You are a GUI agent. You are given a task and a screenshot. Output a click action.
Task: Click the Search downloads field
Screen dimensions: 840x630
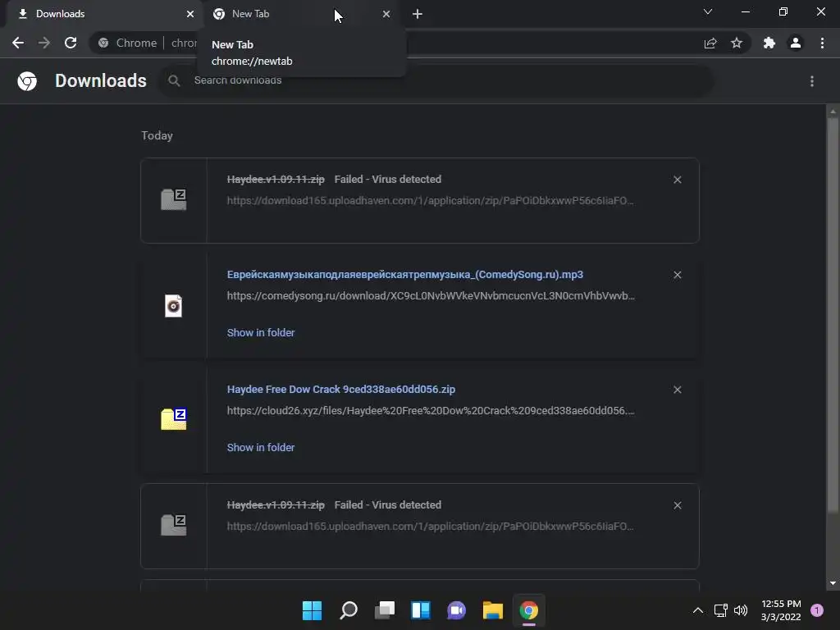click(x=436, y=81)
